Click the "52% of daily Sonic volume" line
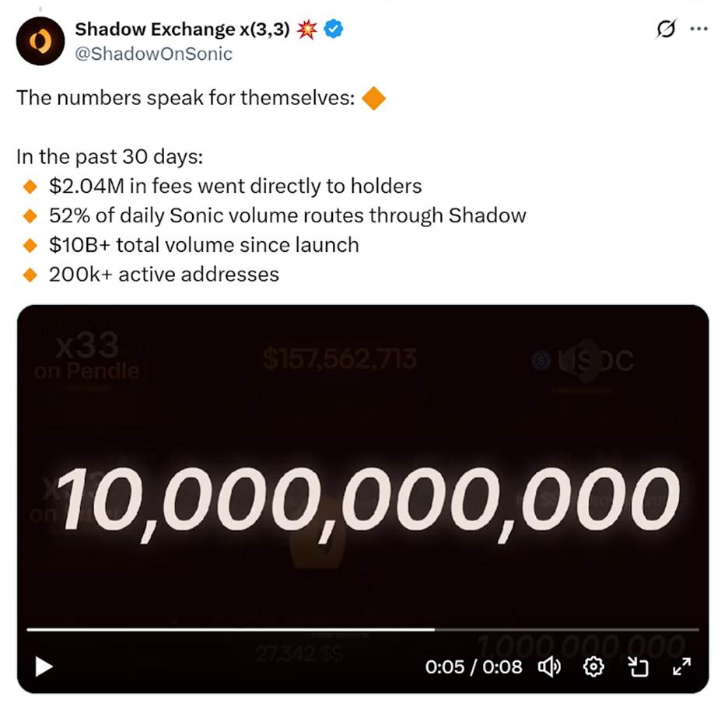 [287, 215]
